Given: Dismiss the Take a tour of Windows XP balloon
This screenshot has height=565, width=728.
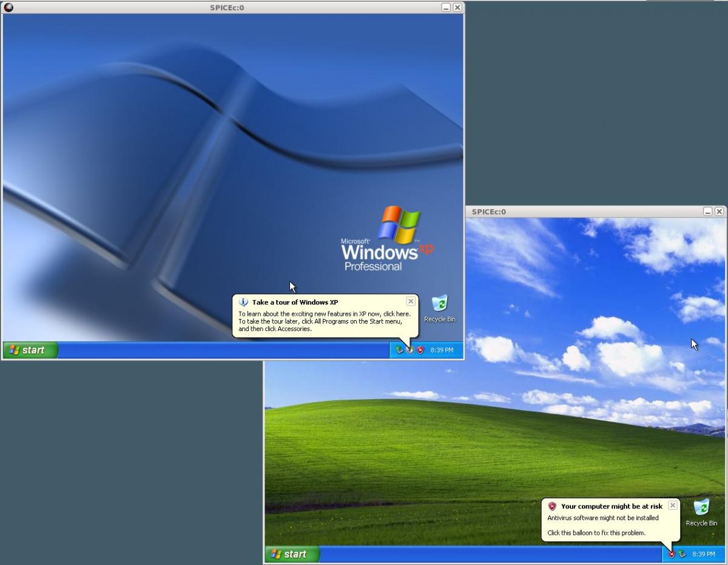Looking at the screenshot, I should (x=411, y=301).
